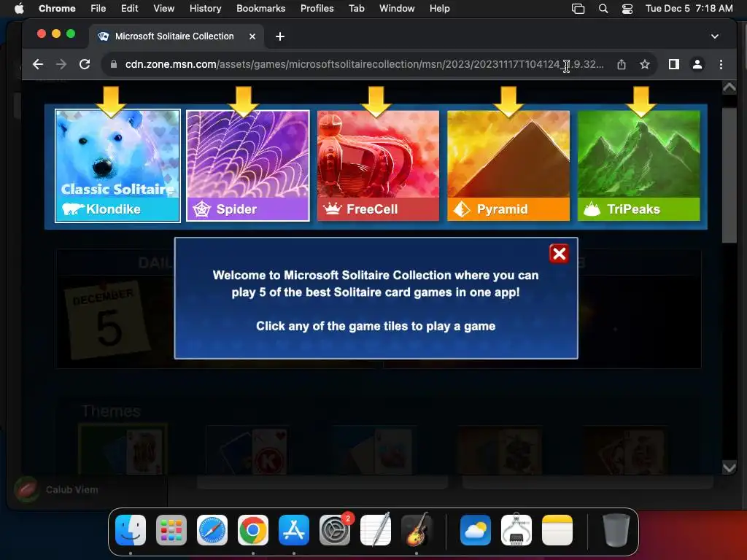The width and height of the screenshot is (747, 560).
Task: Open the Window menu
Action: [397, 8]
